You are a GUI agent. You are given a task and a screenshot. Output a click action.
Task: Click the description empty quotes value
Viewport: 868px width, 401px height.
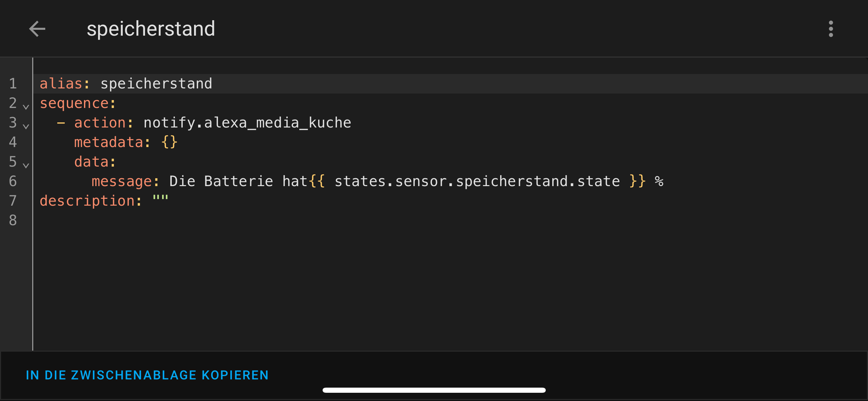(160, 198)
